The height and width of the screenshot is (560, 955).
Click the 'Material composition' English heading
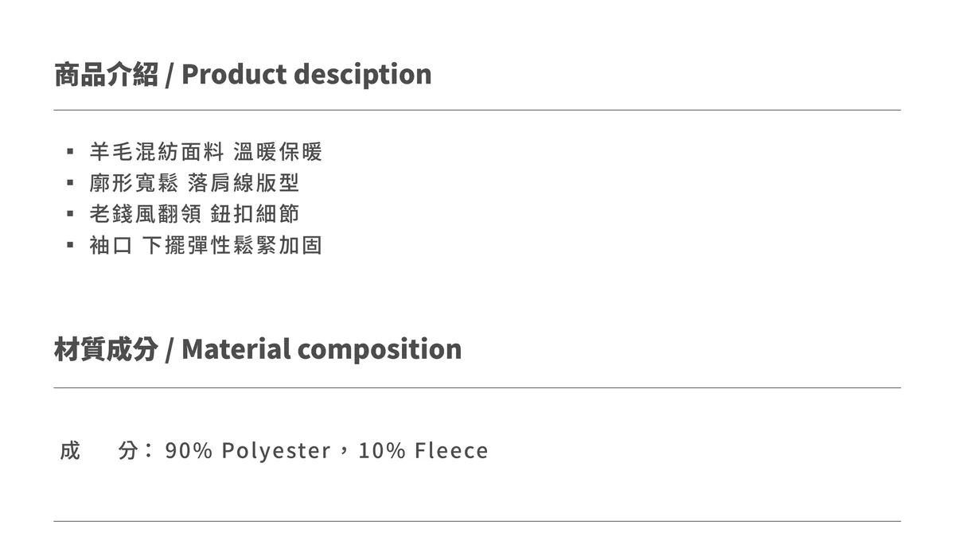(322, 349)
